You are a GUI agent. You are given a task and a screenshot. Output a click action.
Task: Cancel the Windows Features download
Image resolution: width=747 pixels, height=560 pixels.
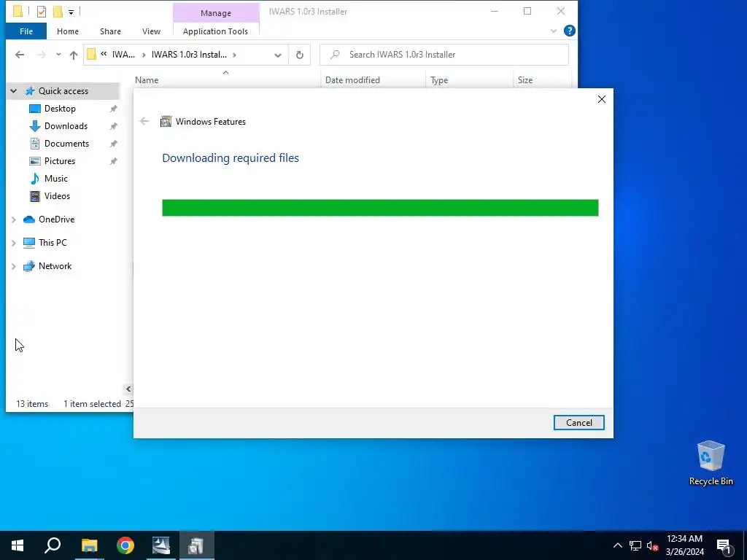[x=578, y=422]
